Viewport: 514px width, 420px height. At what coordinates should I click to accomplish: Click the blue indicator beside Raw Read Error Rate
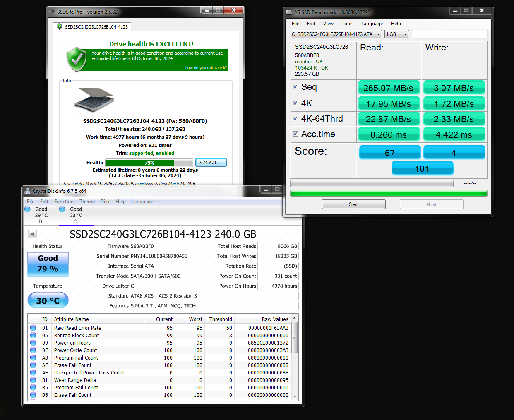click(x=33, y=328)
